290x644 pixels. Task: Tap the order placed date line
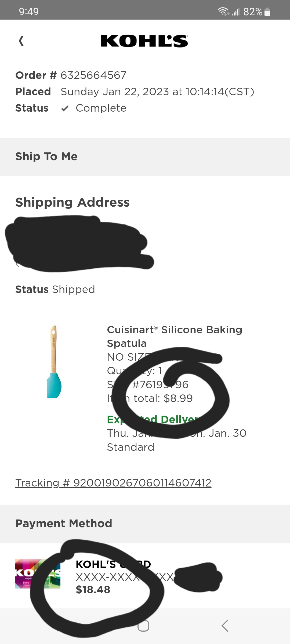(157, 92)
